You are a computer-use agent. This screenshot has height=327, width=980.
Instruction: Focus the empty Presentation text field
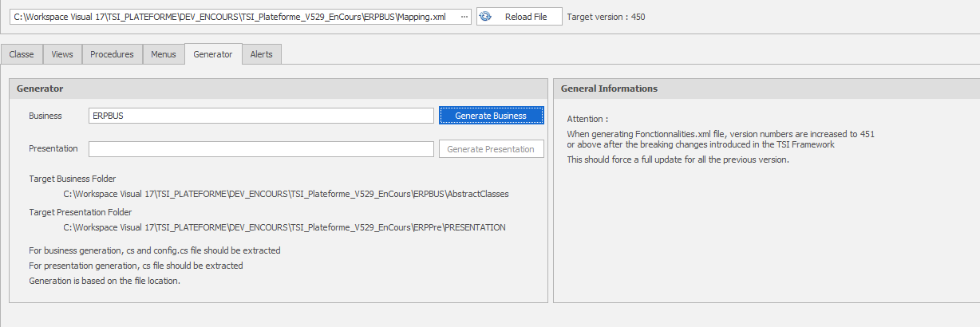[x=261, y=149]
